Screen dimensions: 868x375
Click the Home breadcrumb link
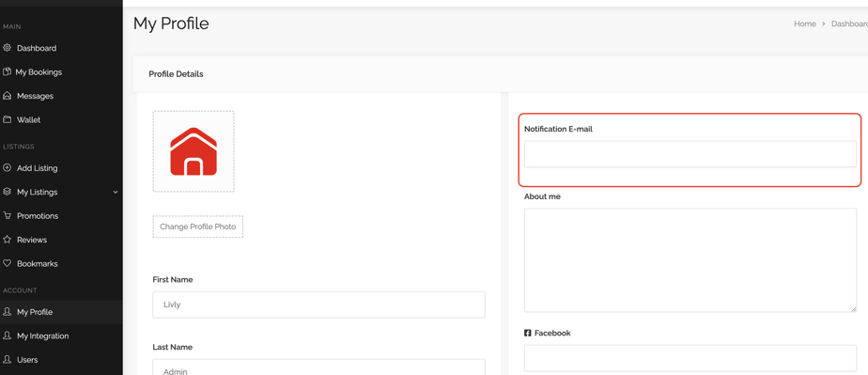[805, 23]
